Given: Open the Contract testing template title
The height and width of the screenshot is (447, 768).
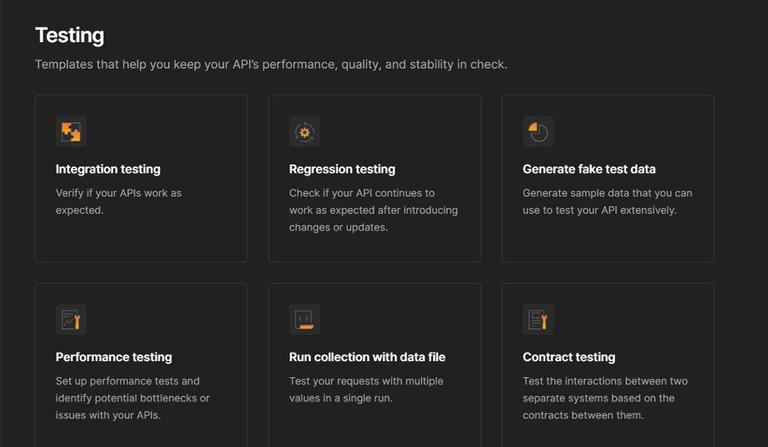Looking at the screenshot, I should point(569,357).
